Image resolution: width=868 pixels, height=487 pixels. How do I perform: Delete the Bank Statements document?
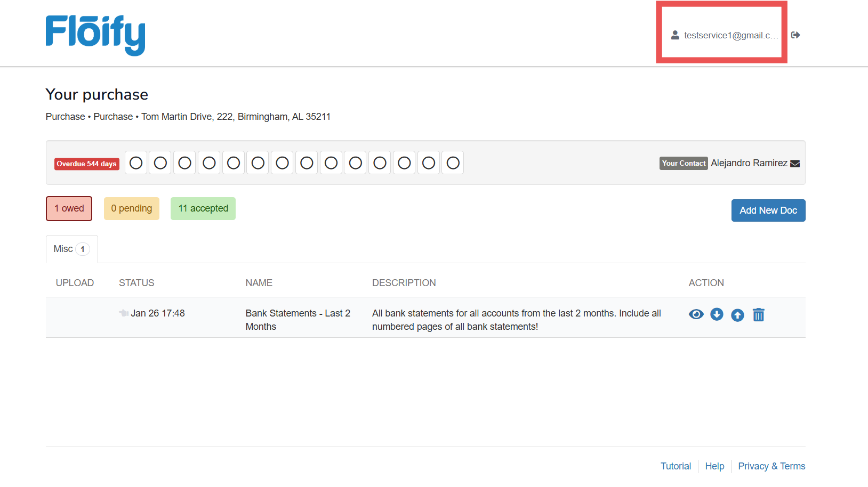pyautogui.click(x=758, y=315)
